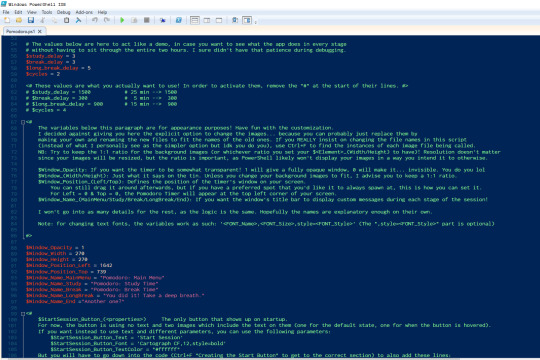Click the $StartSession_Button_Font 'Cartograph CF' line
The height and width of the screenshot is (360, 540).
pyautogui.click(x=138, y=343)
